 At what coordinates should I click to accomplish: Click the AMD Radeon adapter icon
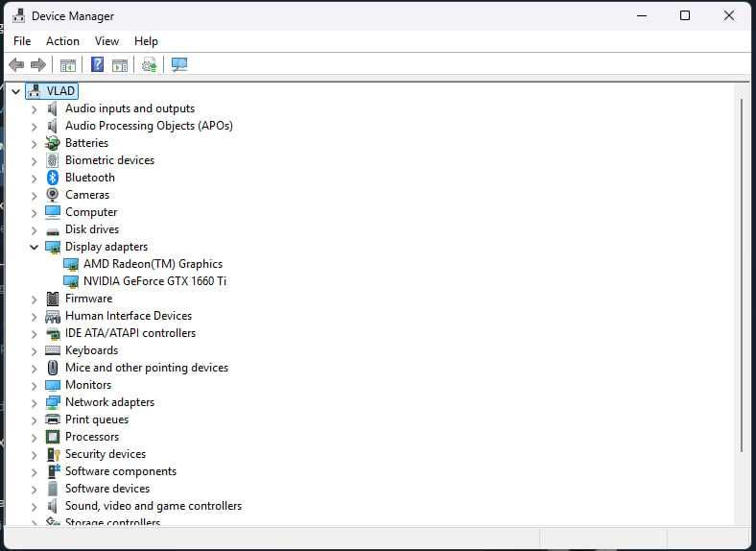(x=71, y=264)
